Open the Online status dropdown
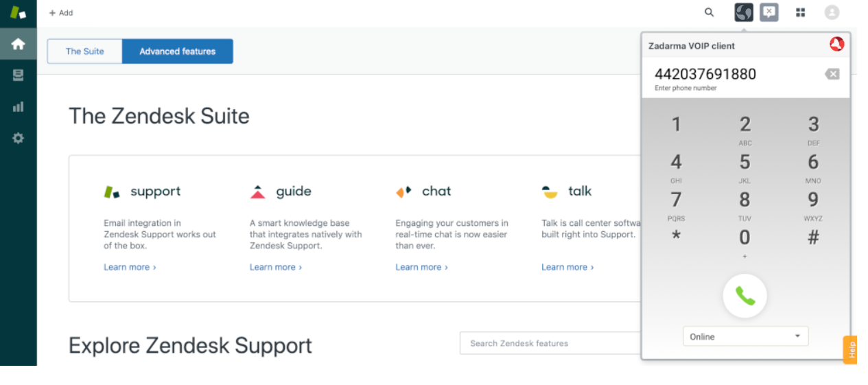868x385 pixels. pyautogui.click(x=745, y=336)
